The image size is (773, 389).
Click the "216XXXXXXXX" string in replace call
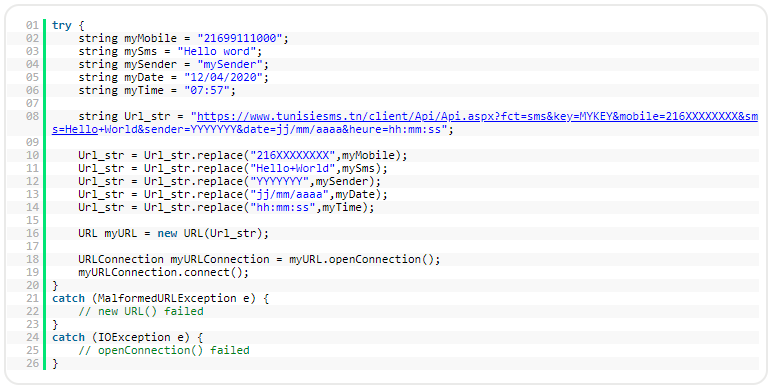coord(292,155)
